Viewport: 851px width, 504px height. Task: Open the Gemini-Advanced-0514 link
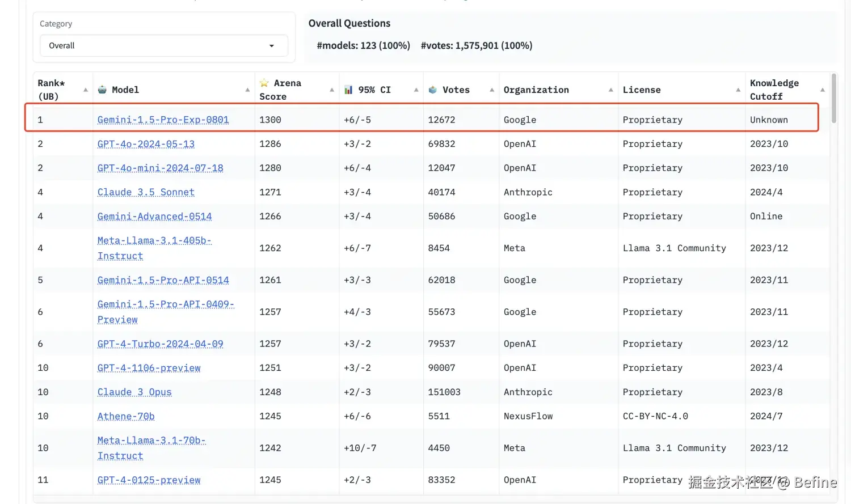point(154,217)
